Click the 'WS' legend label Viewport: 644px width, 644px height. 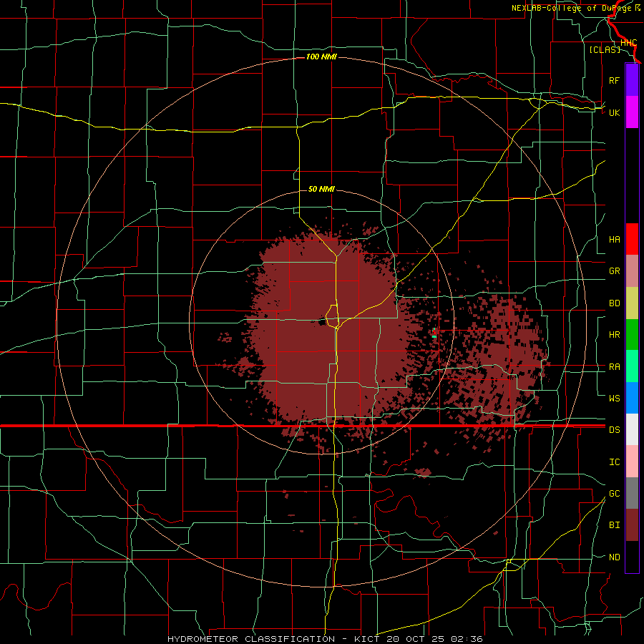[614, 398]
